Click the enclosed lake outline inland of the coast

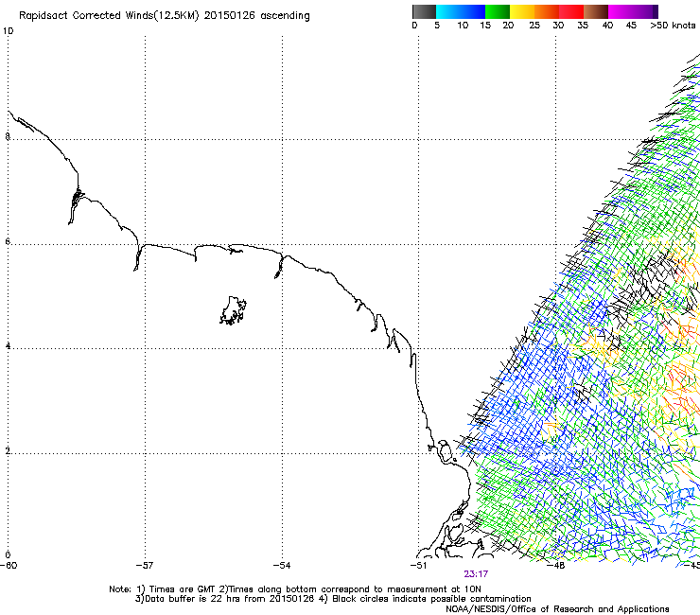pos(233,310)
